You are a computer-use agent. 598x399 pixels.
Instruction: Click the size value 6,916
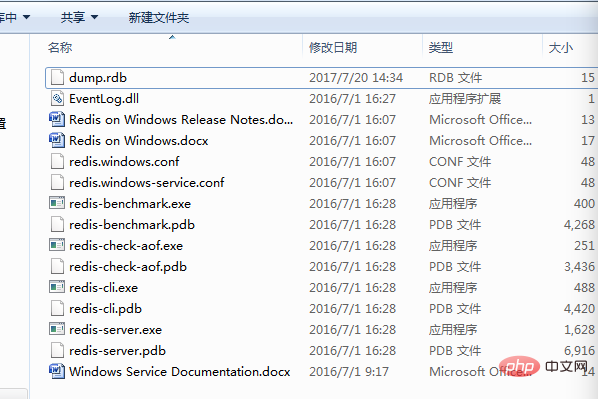pos(579,351)
